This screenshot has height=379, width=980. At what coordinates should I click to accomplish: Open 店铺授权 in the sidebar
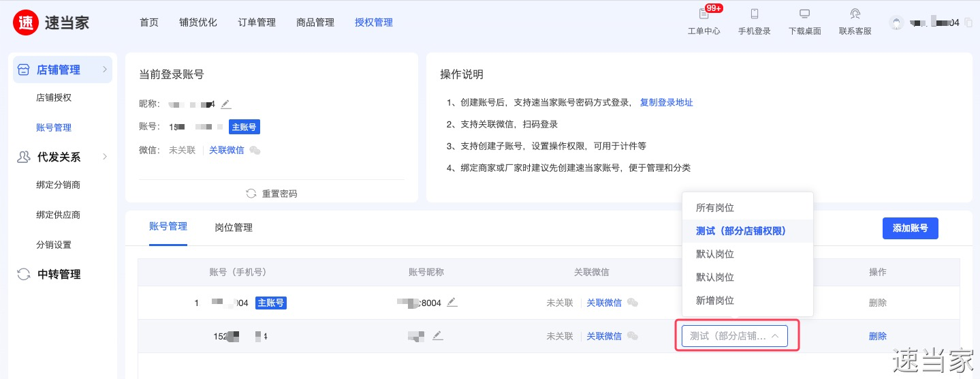(54, 97)
